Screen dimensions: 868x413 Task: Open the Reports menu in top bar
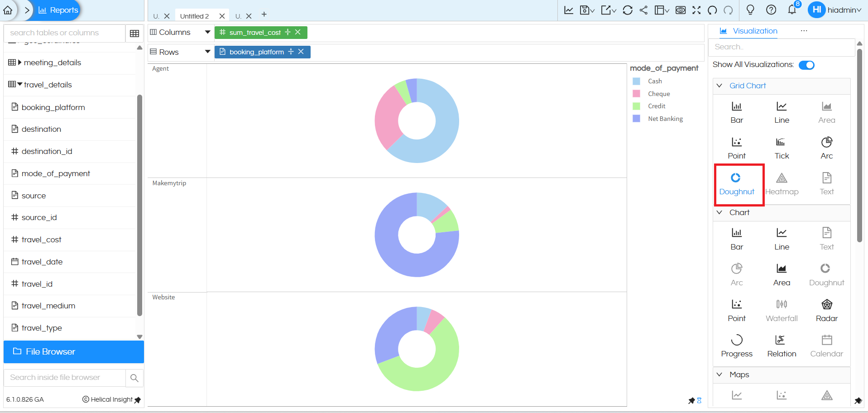(58, 10)
